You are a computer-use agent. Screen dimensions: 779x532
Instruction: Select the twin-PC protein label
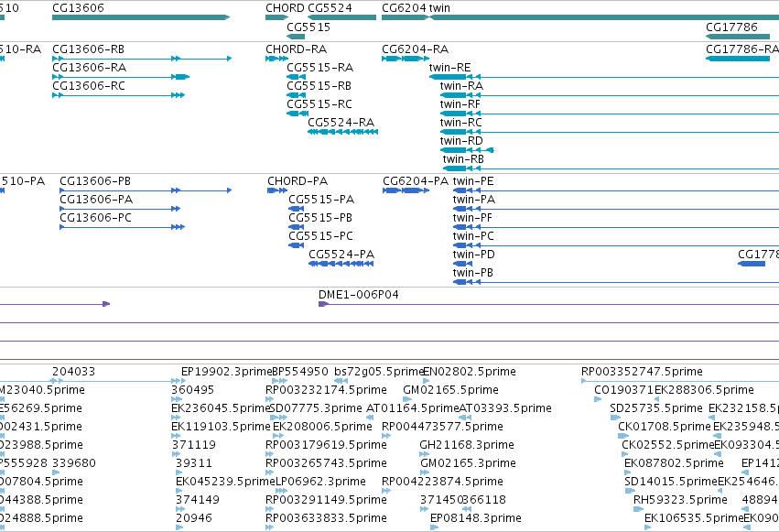tap(473, 236)
